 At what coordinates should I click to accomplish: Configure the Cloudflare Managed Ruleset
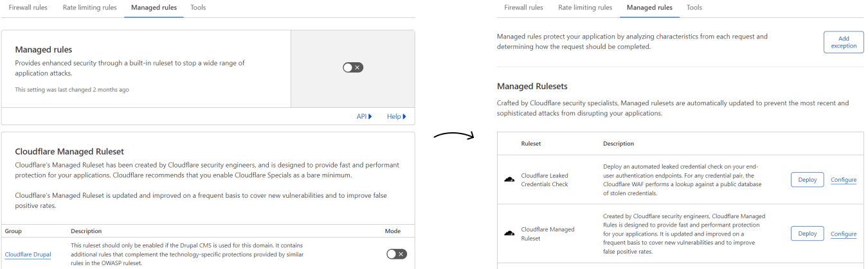(x=843, y=234)
